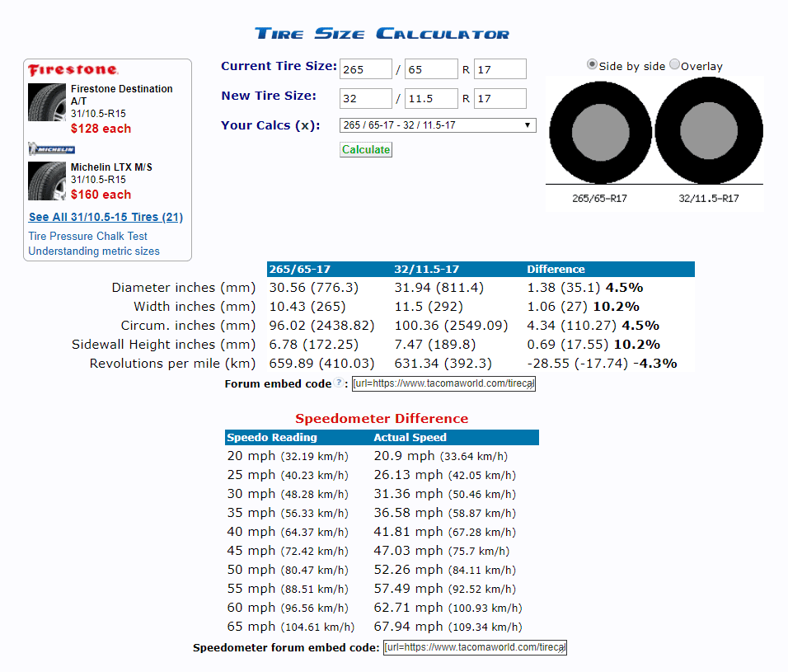The height and width of the screenshot is (672, 788).
Task: Click the Speedo Reading column header
Action: pyautogui.click(x=272, y=437)
